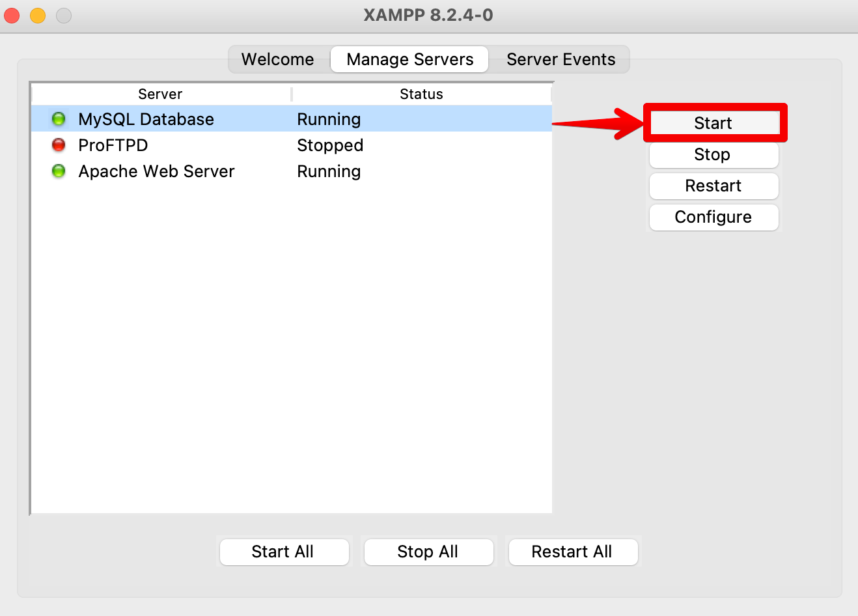This screenshot has width=858, height=616.
Task: Close the XAMPP window with the red button
Action: [12, 15]
